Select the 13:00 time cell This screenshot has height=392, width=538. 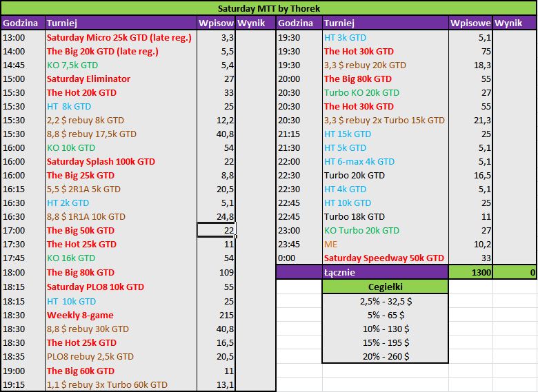click(x=23, y=37)
